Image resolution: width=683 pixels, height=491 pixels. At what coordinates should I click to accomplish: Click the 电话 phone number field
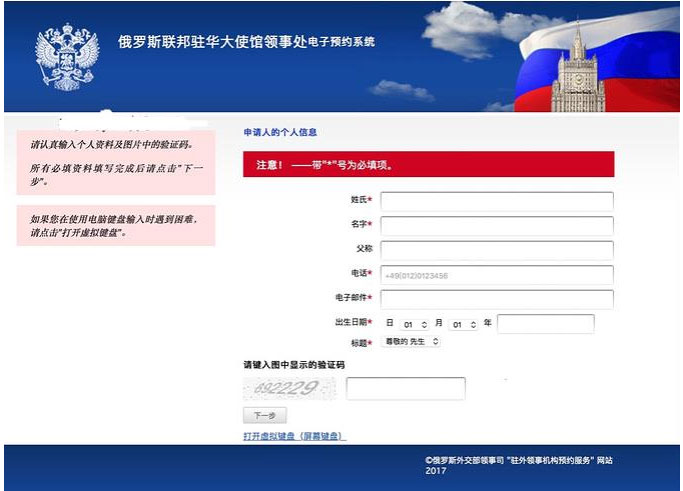[496, 275]
